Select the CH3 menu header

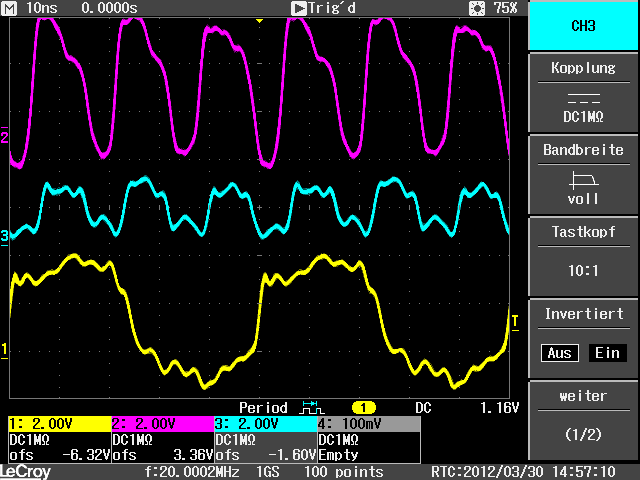[583, 26]
